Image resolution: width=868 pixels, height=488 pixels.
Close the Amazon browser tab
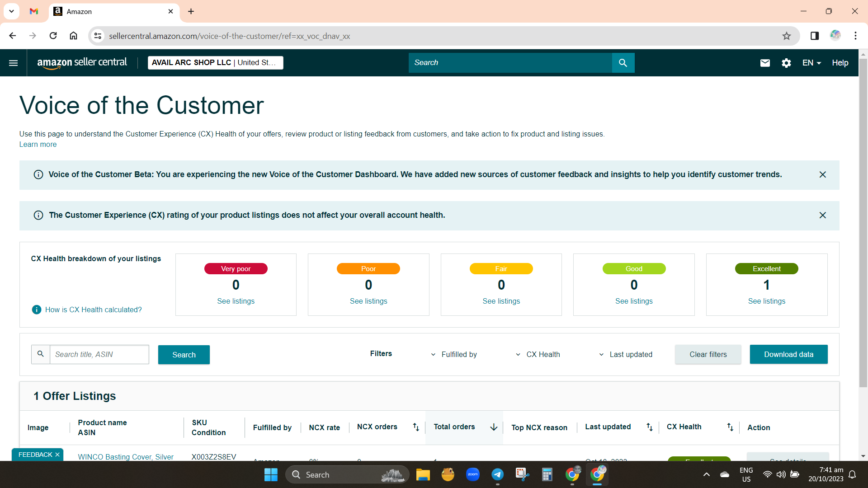tap(170, 11)
